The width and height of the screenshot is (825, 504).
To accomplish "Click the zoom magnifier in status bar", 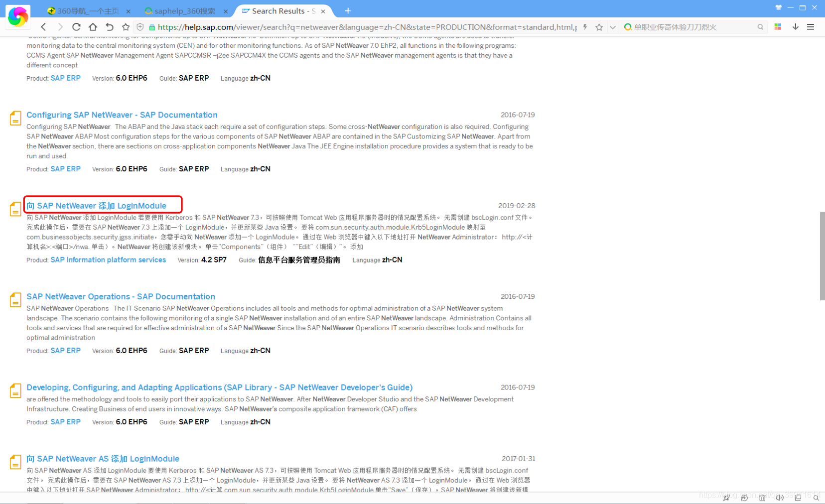I will (816, 498).
